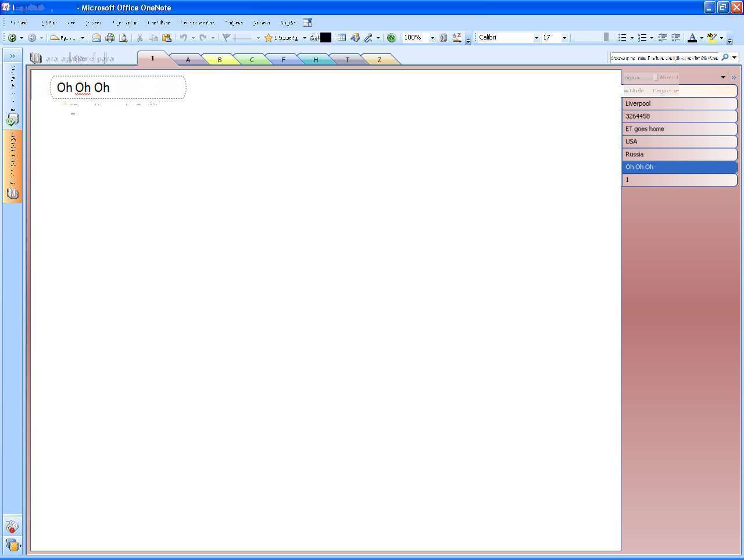Switch to section tab A
This screenshot has height=560, width=744.
click(188, 59)
